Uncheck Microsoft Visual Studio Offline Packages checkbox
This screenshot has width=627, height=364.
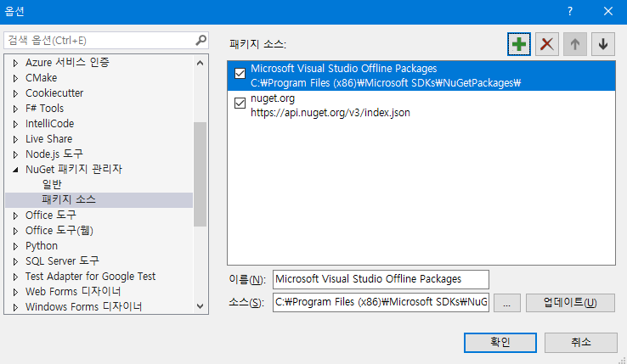[240, 74]
